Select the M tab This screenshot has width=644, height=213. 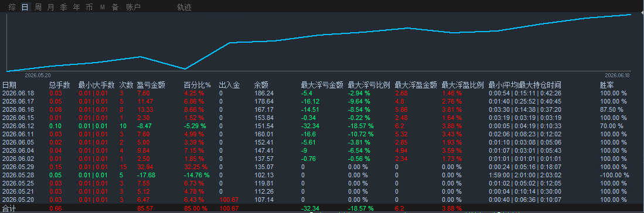(x=103, y=7)
